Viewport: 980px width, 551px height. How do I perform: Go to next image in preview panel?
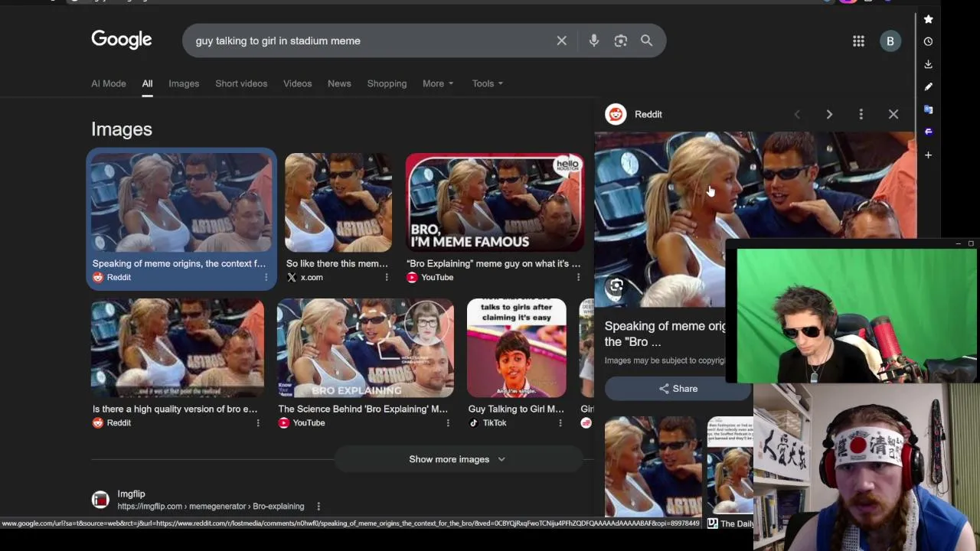click(829, 114)
